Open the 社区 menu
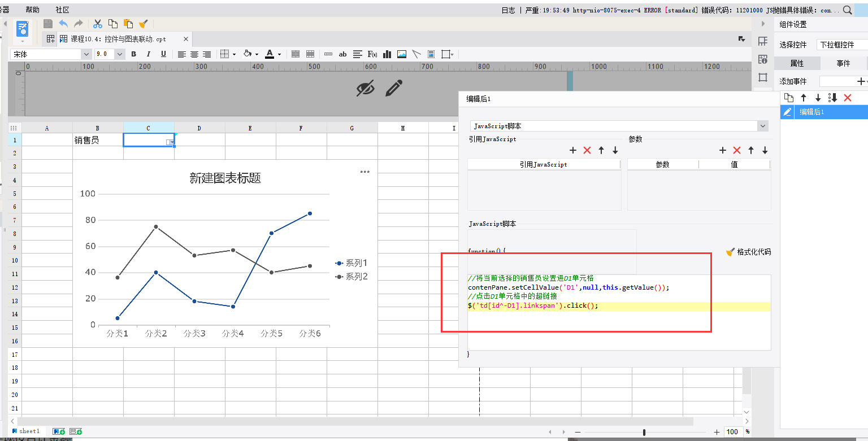The image size is (868, 441). click(63, 10)
